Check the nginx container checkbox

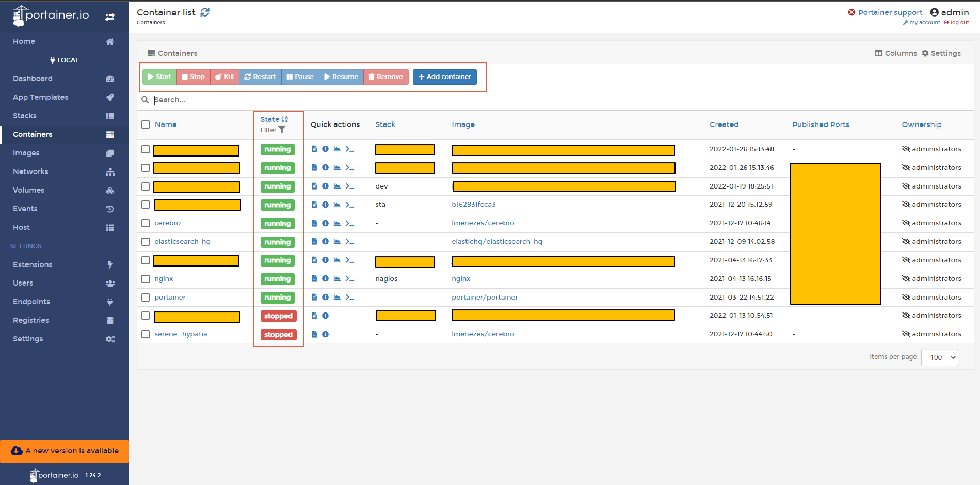pyautogui.click(x=146, y=279)
